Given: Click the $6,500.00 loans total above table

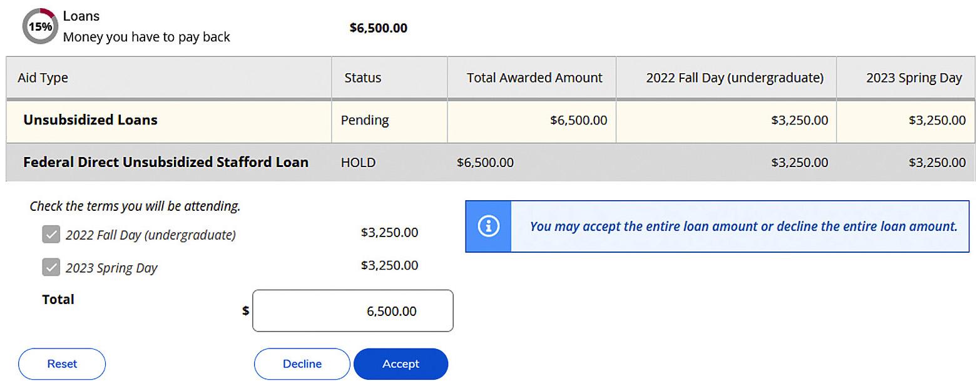Looking at the screenshot, I should (378, 28).
